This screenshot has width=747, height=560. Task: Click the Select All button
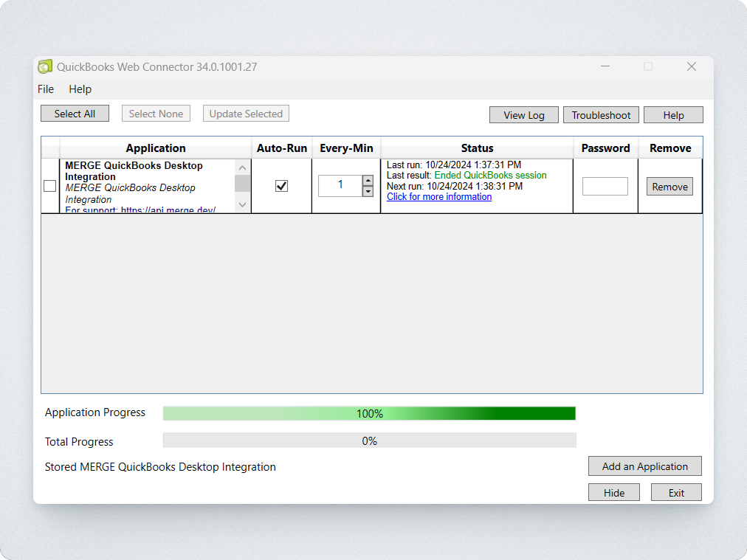coord(75,114)
